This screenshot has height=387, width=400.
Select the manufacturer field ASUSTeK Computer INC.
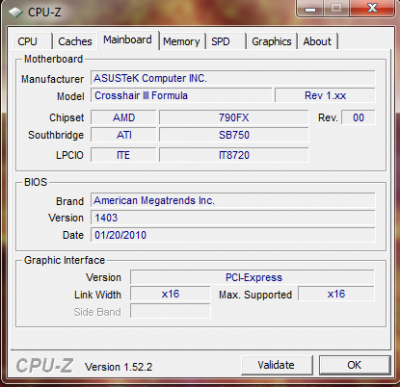pos(233,78)
